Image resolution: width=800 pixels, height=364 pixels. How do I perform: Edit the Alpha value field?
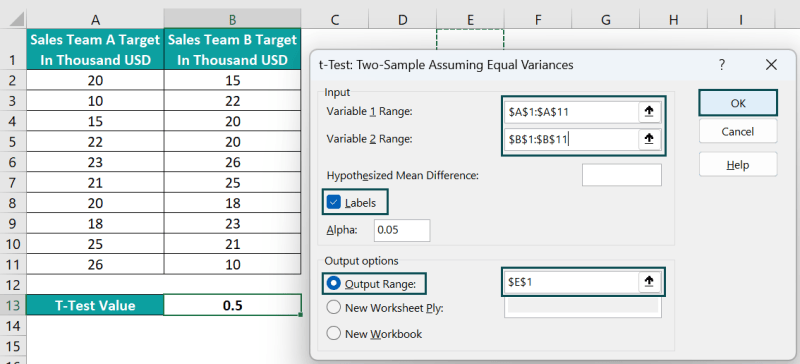tap(402, 230)
